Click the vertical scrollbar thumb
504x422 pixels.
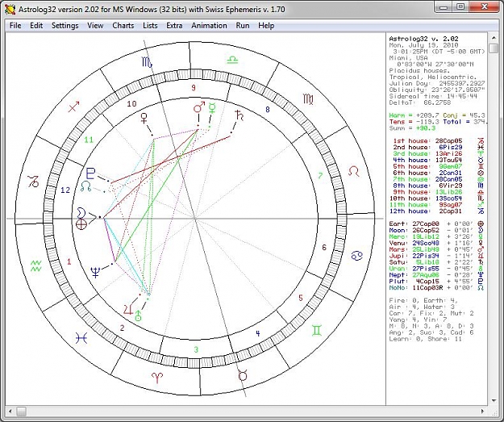coord(494,48)
